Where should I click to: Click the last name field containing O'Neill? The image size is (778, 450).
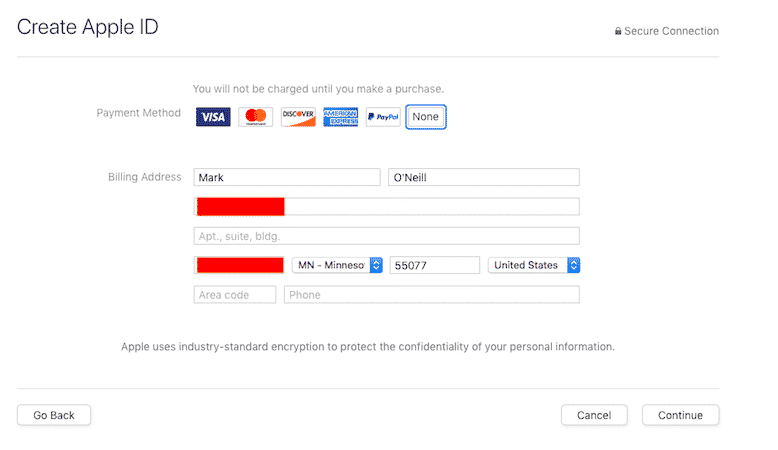point(483,177)
